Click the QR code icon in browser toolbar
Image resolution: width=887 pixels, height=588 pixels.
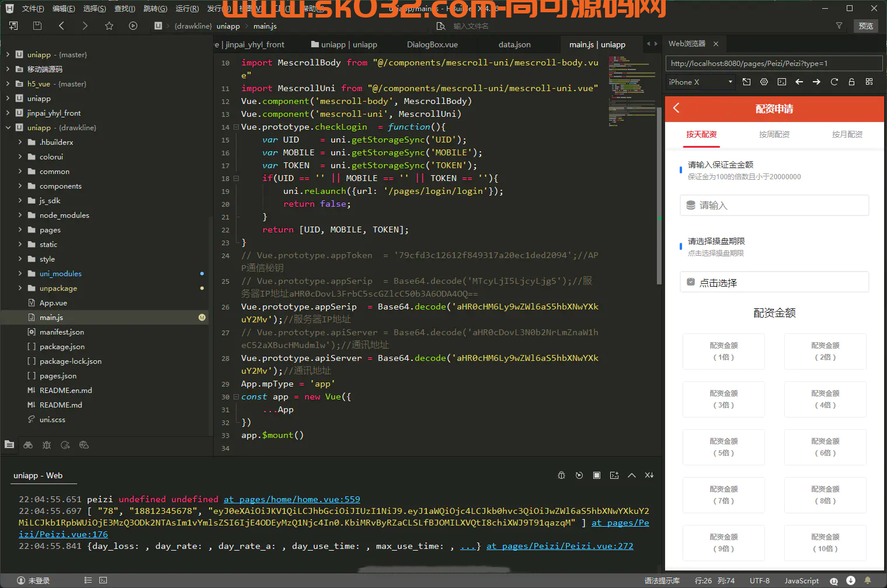point(869,82)
